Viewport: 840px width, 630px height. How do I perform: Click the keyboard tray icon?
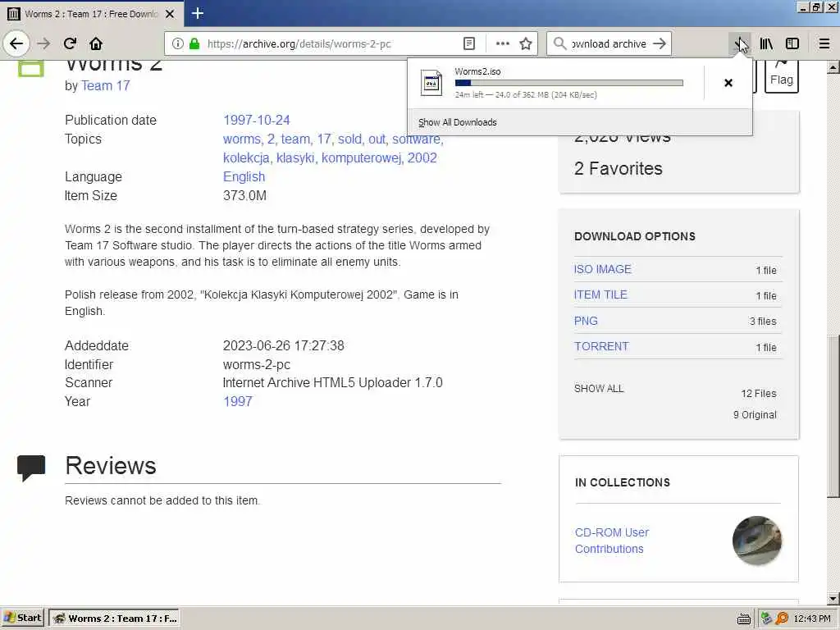[743, 619]
